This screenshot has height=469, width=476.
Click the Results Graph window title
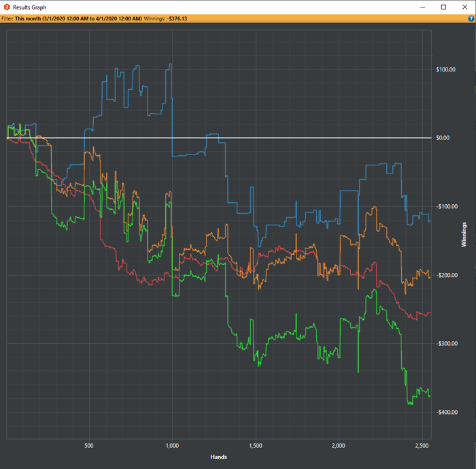(29, 7)
